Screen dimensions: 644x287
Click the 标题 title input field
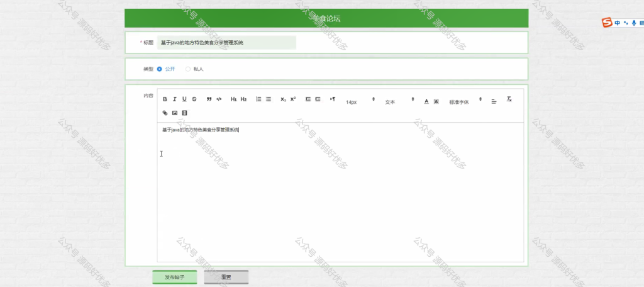(x=226, y=42)
